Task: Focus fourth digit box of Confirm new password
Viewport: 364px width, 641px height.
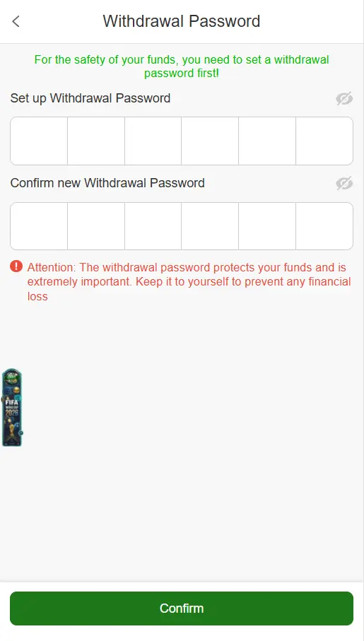Action: pyautogui.click(x=210, y=226)
